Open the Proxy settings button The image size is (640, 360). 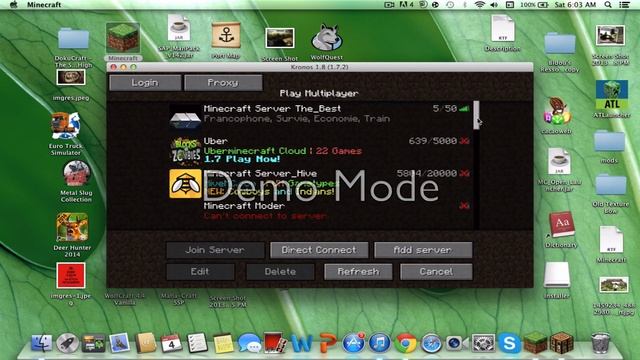223,82
